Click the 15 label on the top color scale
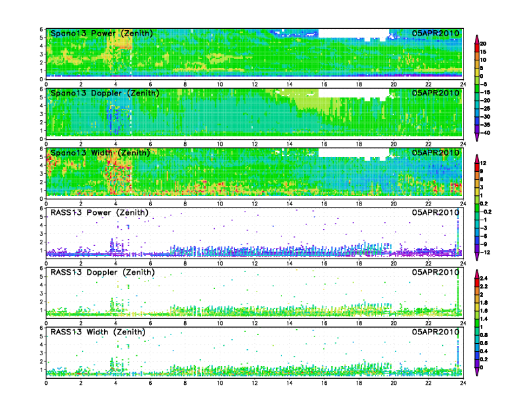 click(x=483, y=52)
